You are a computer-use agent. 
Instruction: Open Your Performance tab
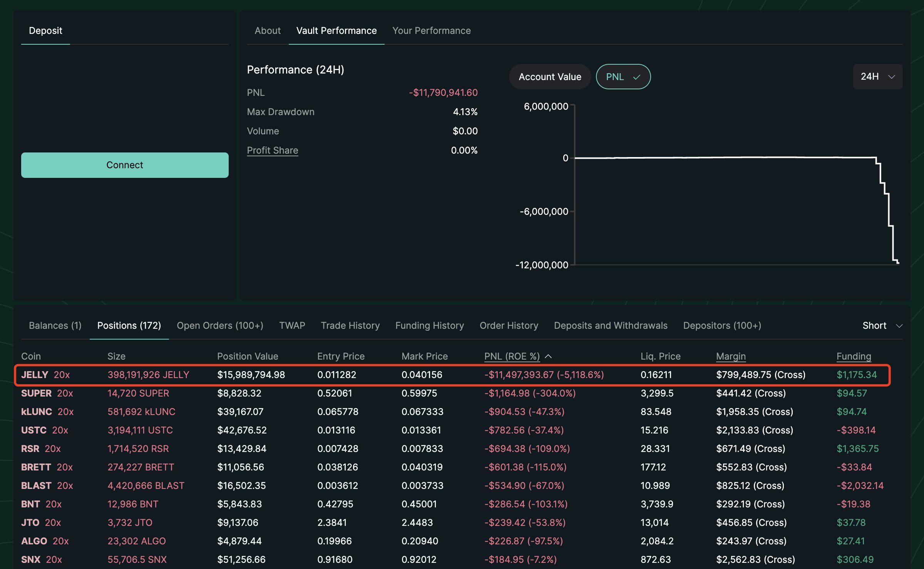(431, 31)
